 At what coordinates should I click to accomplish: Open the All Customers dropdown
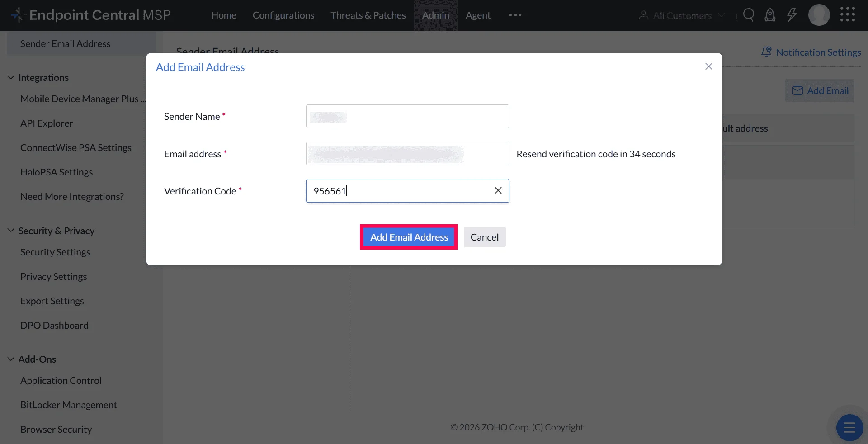coord(682,15)
